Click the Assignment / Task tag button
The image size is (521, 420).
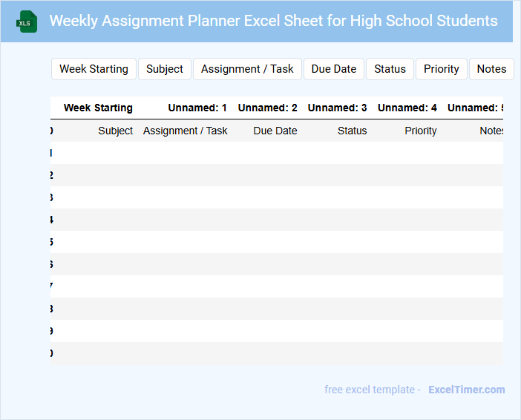pos(247,69)
